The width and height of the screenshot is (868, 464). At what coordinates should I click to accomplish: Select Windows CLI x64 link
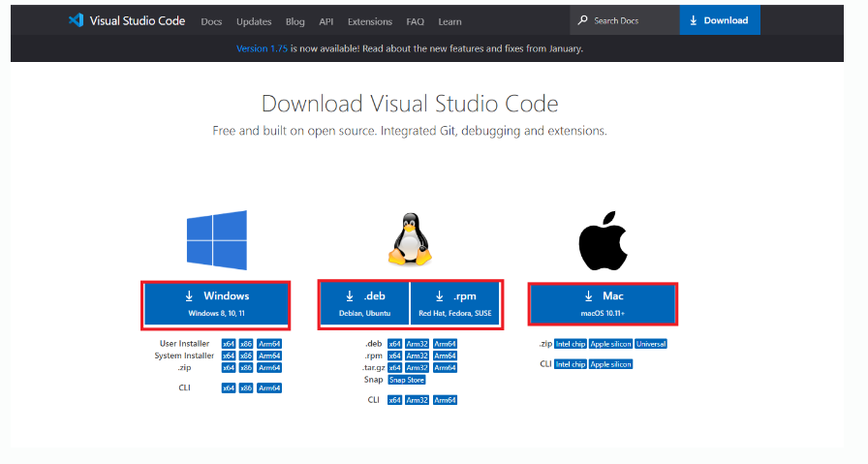point(229,388)
